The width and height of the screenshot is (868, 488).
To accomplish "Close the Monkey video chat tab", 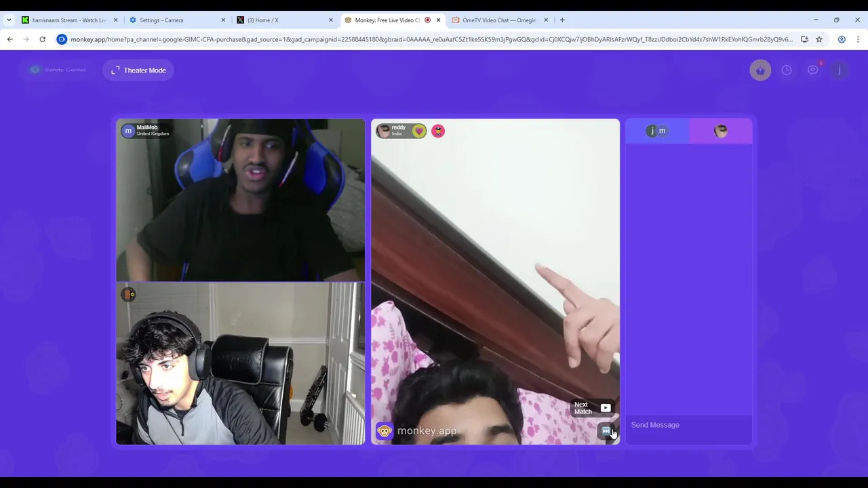I will pyautogui.click(x=438, y=20).
